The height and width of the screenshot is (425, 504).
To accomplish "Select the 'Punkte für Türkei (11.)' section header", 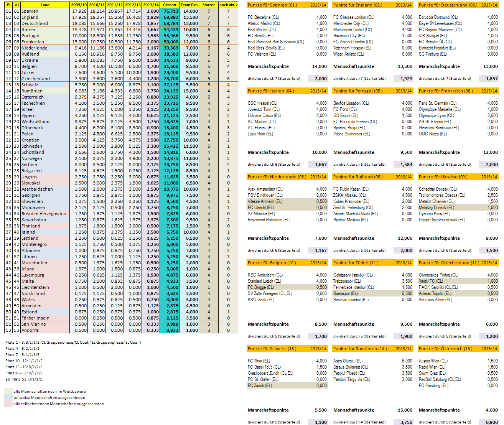I will tap(373, 263).
